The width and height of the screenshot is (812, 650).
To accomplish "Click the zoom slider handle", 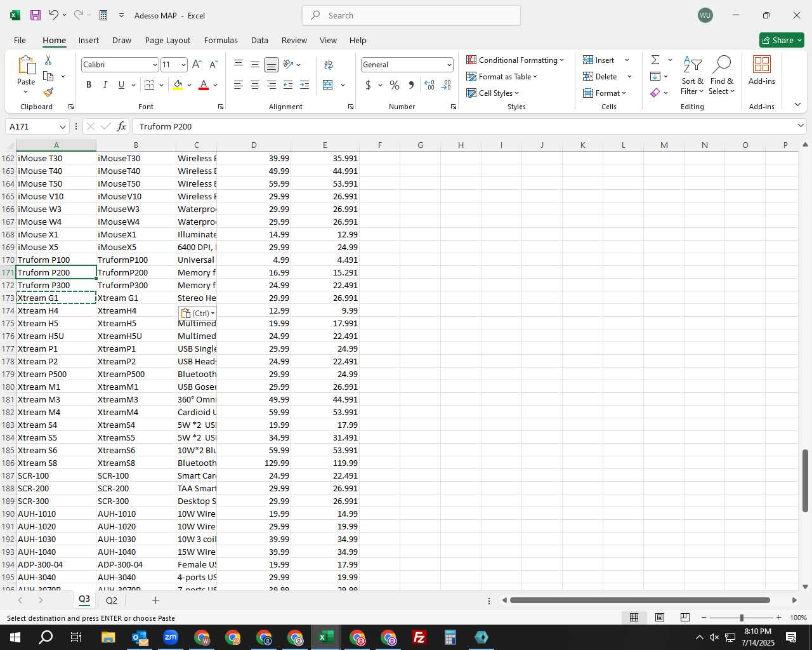I will click(x=741, y=618).
